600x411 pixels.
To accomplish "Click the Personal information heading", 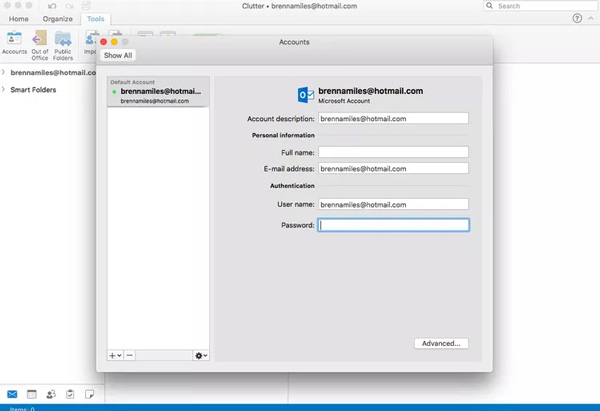I will [x=283, y=135].
